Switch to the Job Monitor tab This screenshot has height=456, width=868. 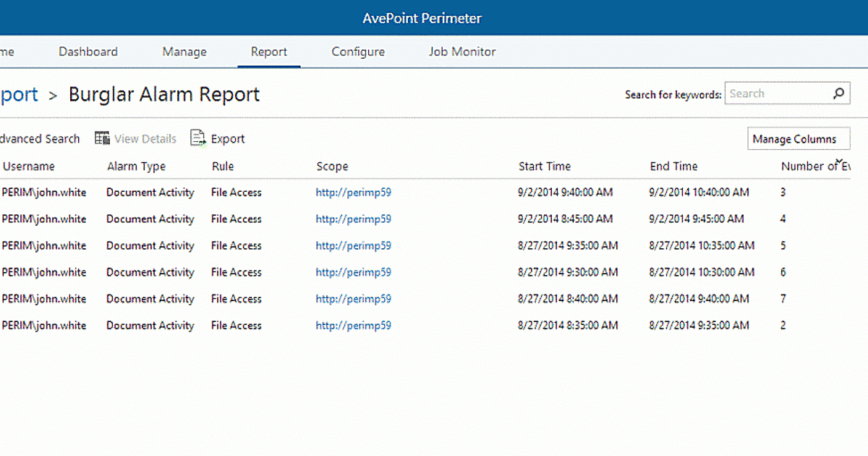click(462, 51)
